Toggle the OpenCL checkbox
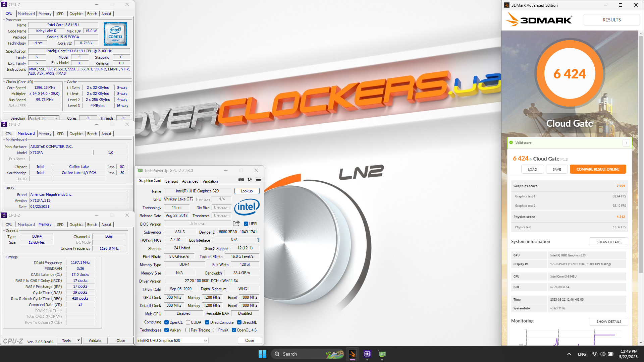Viewport: 644px width, 362px height. [x=166, y=322]
